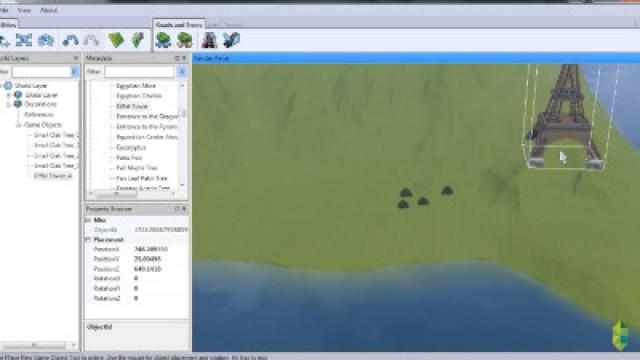The image size is (640, 360).
Task: Close the World Layers panel
Action: [x=76, y=58]
